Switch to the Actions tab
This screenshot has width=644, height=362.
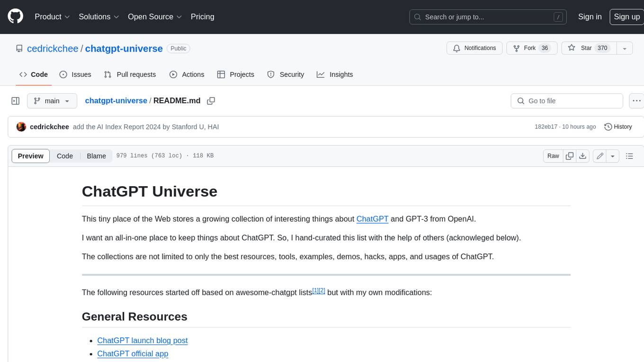click(187, 74)
